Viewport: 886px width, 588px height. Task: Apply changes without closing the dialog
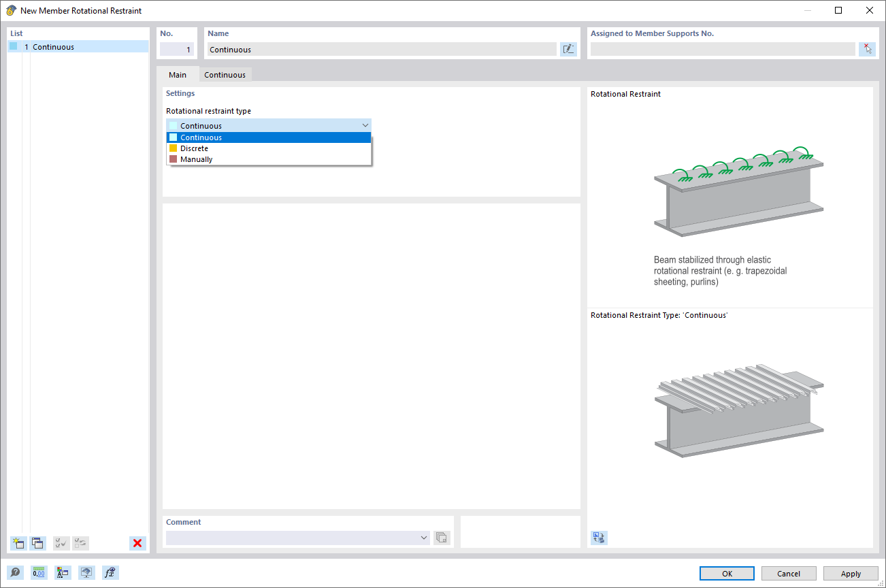click(851, 573)
